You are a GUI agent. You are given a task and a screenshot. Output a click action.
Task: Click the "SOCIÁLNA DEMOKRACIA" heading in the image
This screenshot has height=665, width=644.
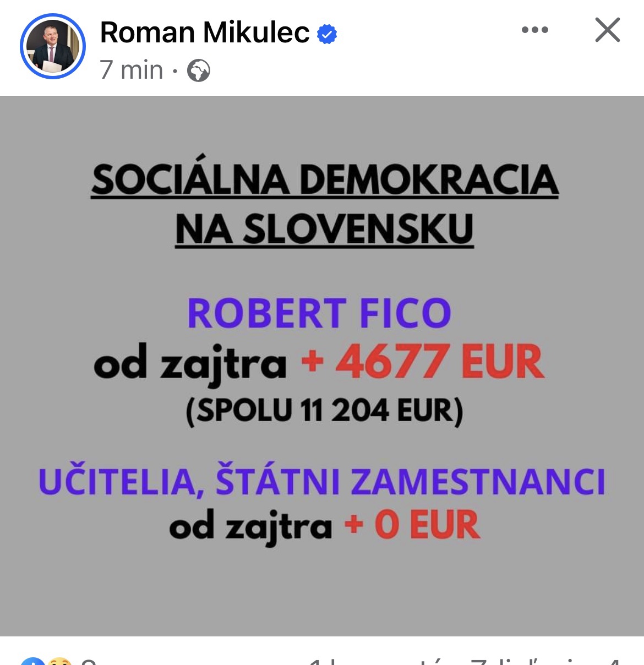click(325, 179)
